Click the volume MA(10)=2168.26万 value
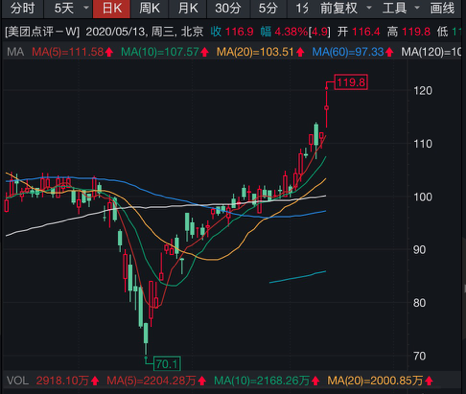The height and width of the screenshot is (394, 466). click(262, 381)
